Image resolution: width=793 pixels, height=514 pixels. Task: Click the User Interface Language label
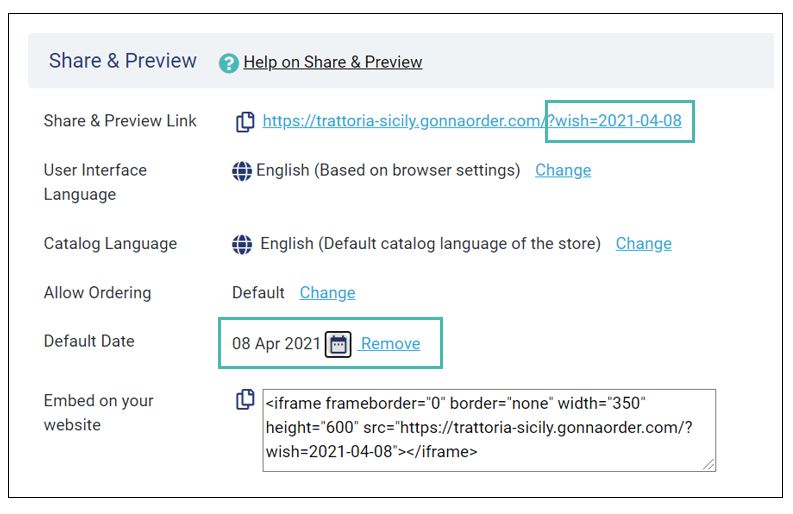click(x=95, y=182)
